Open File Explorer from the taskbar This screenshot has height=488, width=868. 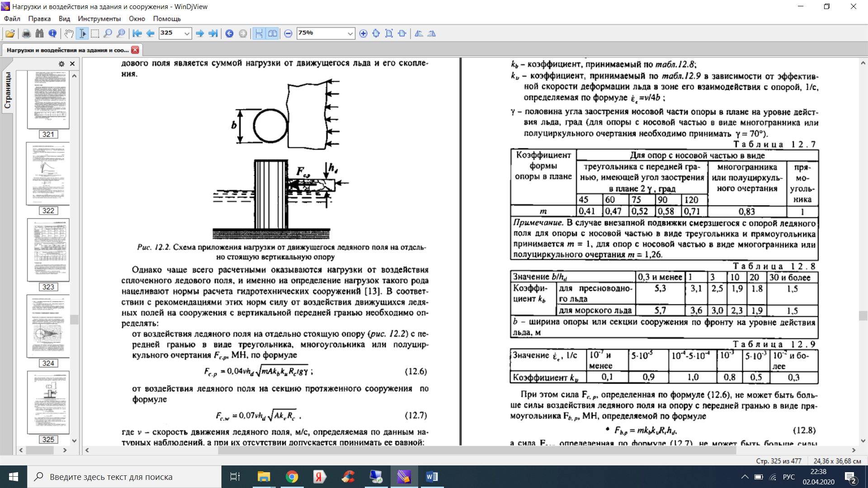pyautogui.click(x=264, y=477)
